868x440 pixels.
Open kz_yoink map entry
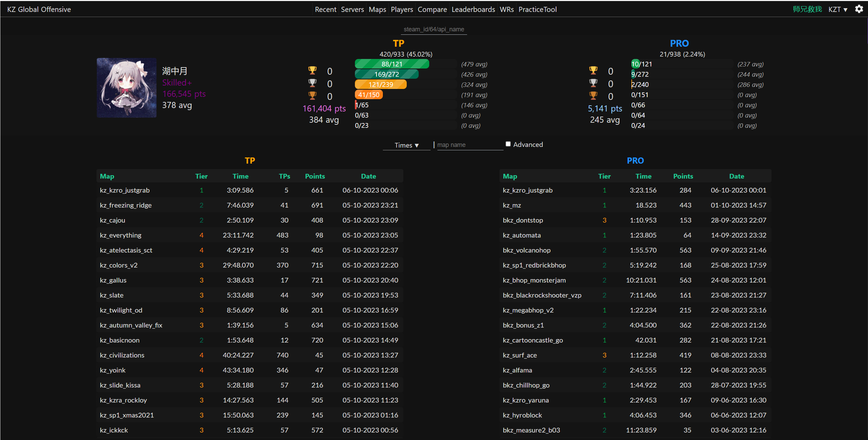(x=113, y=370)
